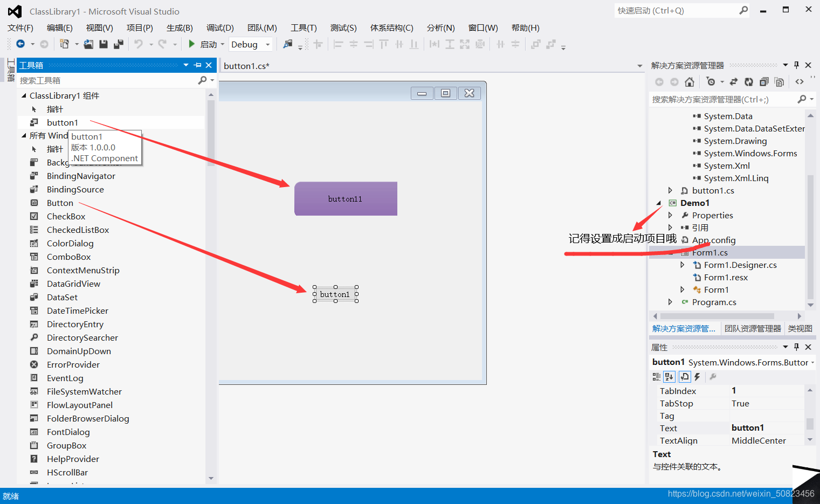Open toolbox panel options dropdown arrow
820x504 pixels.
coord(186,65)
